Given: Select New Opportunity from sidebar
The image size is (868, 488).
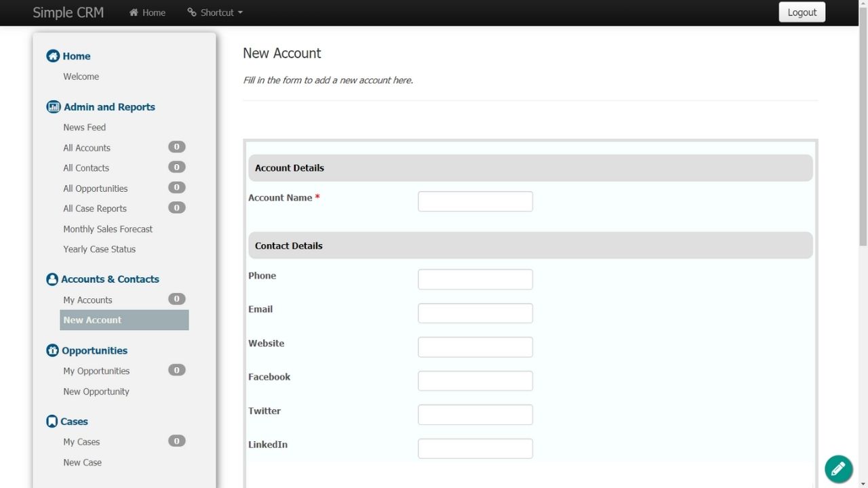Looking at the screenshot, I should pyautogui.click(x=96, y=392).
